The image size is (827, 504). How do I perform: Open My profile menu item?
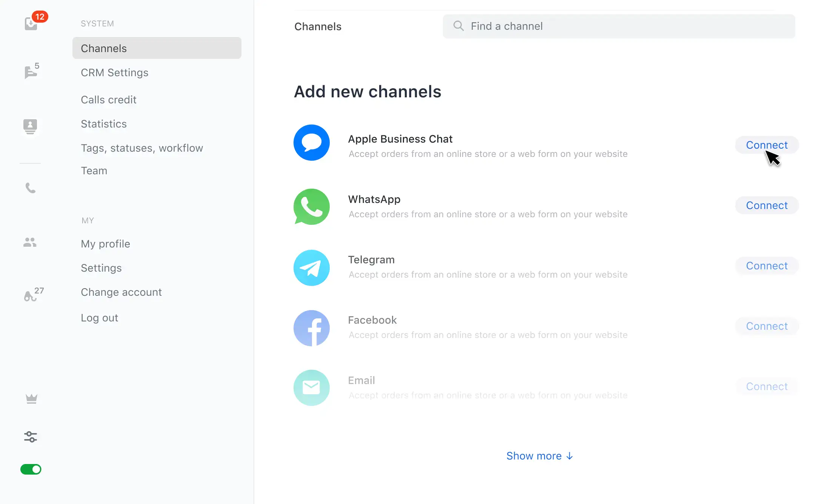point(106,244)
